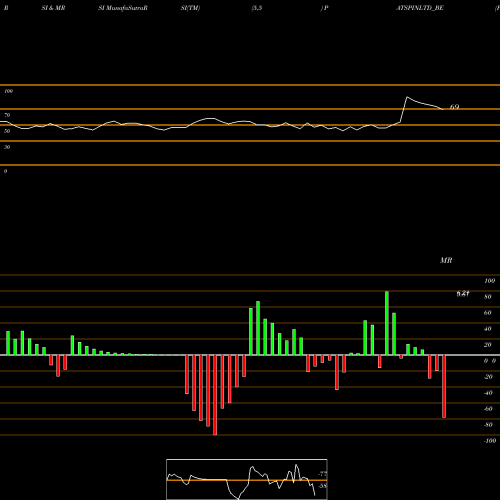Click the -40 label on MR axis
This screenshot has width=500, height=500.
488,393
